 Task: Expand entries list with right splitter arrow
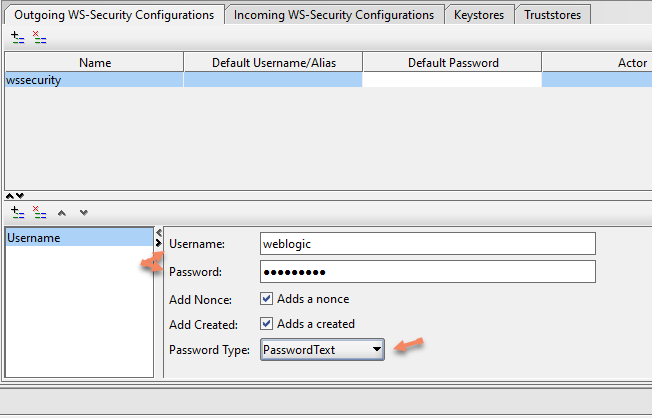(x=158, y=243)
